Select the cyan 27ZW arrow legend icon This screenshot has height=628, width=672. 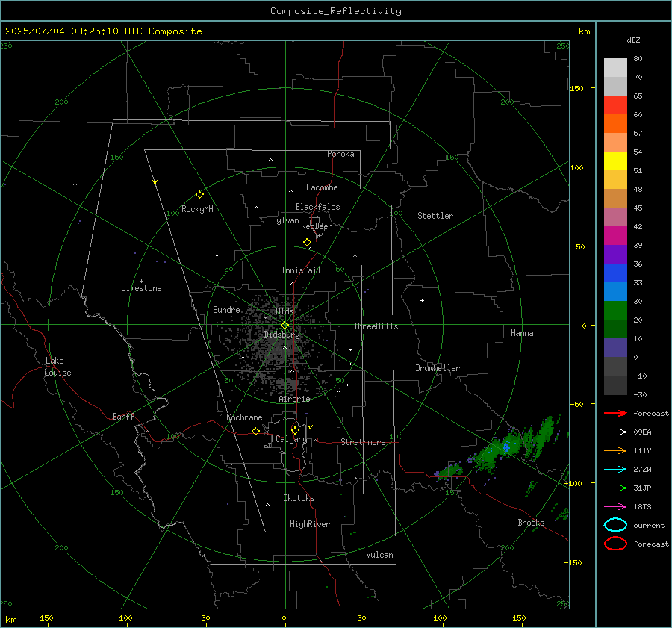615,470
